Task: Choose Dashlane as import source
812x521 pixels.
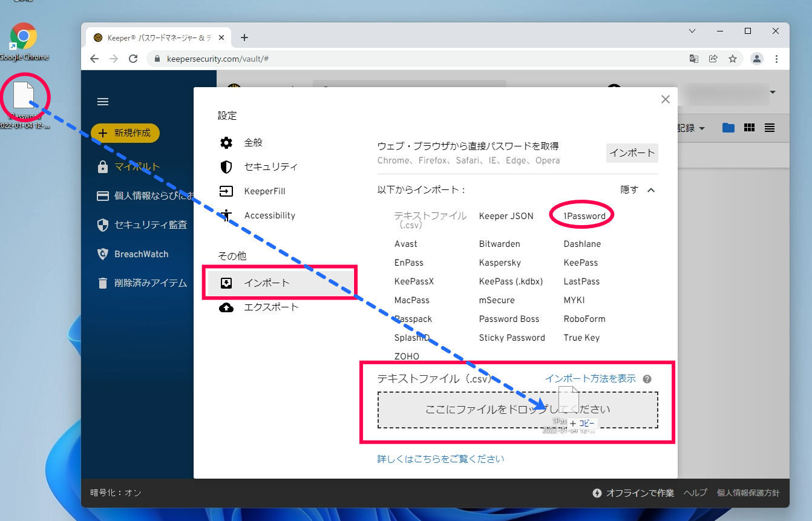Action: pyautogui.click(x=582, y=244)
